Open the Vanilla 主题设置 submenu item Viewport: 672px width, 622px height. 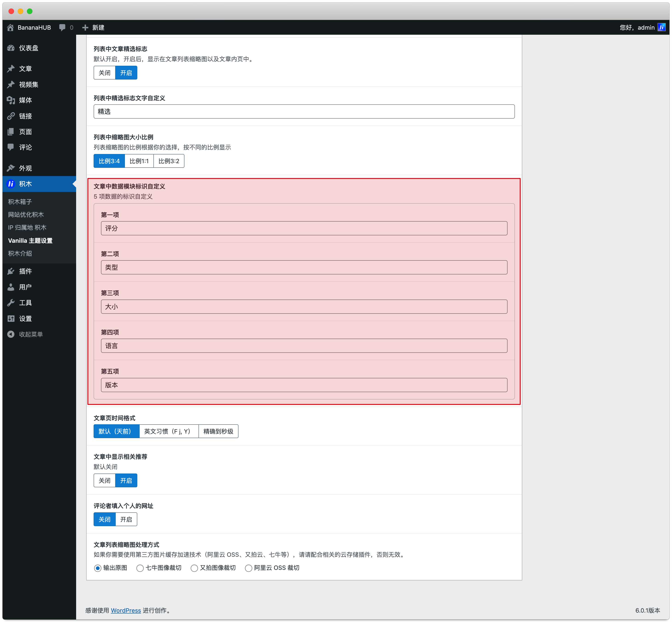coord(30,241)
